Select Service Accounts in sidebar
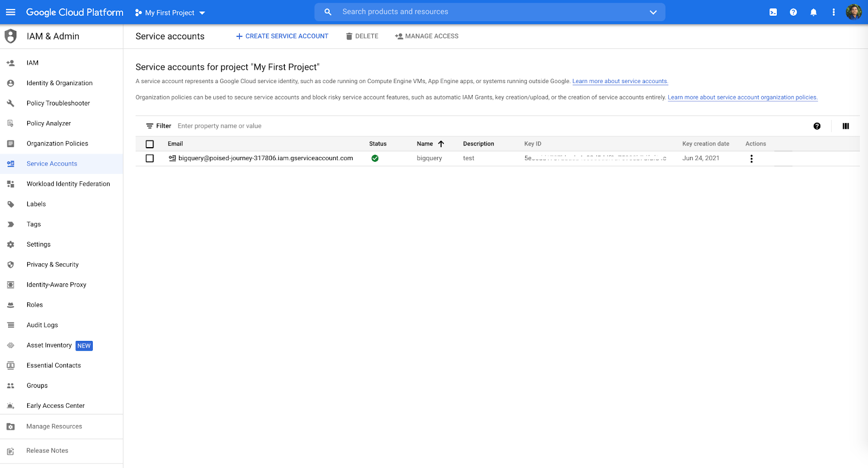 pos(52,164)
